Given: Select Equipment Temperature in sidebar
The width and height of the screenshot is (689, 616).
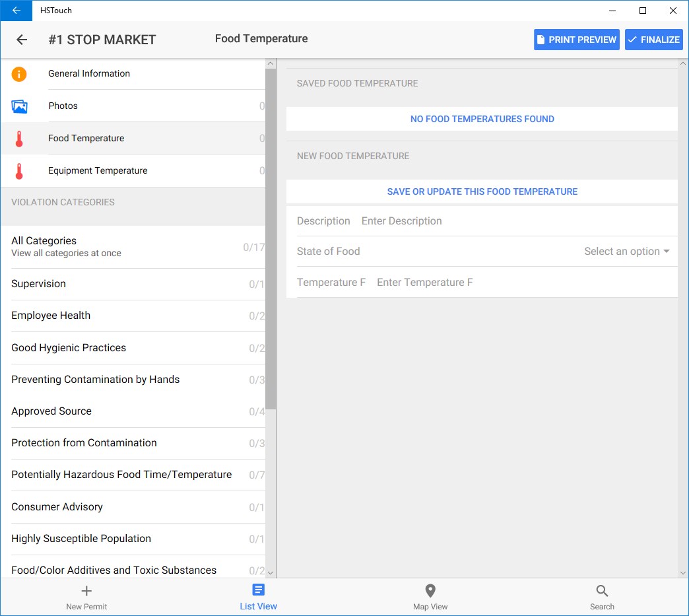Looking at the screenshot, I should pos(133,171).
